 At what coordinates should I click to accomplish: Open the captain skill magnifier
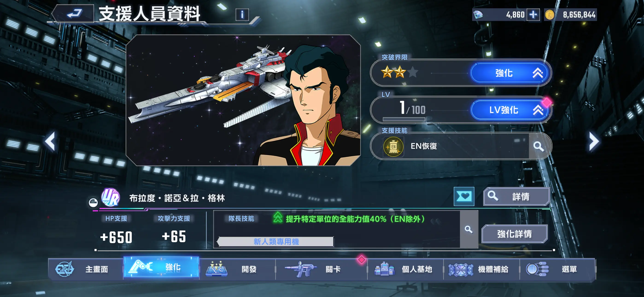click(468, 229)
